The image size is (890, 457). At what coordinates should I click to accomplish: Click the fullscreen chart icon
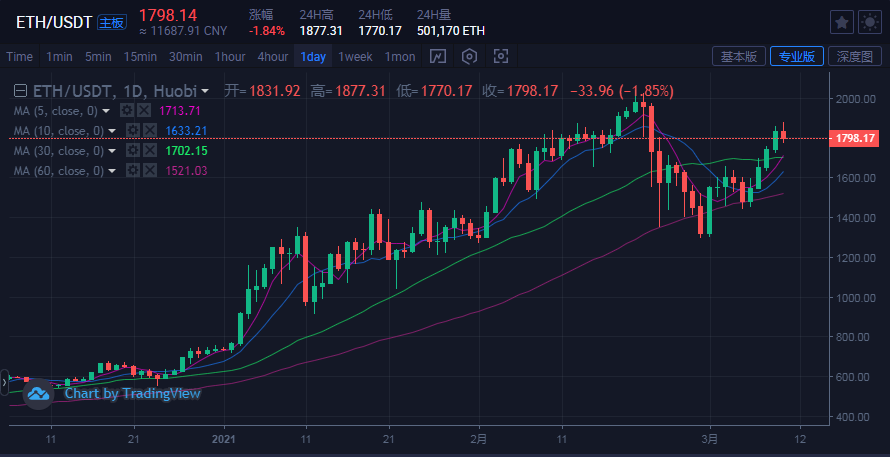(x=501, y=56)
